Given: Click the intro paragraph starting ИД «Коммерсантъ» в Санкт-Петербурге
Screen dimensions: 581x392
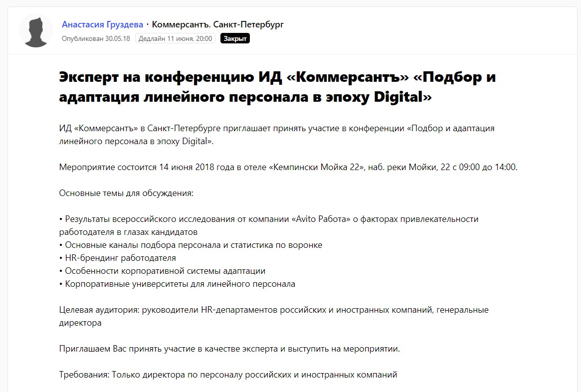Looking at the screenshot, I should click(x=277, y=135).
